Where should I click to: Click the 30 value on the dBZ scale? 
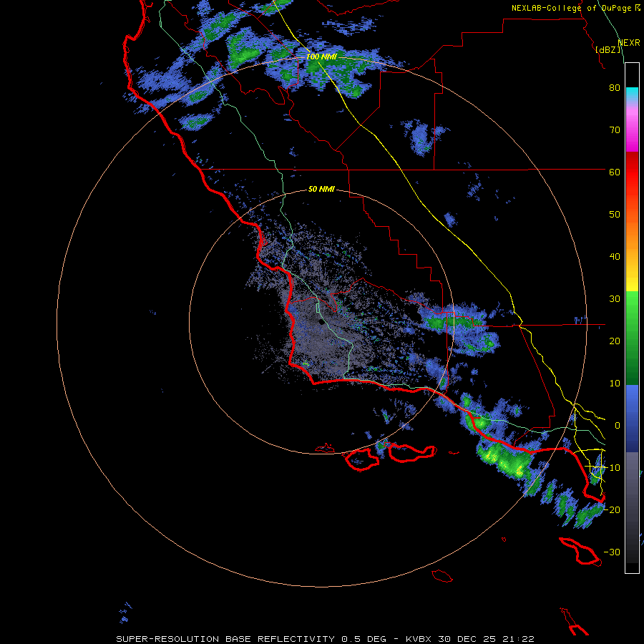615,299
